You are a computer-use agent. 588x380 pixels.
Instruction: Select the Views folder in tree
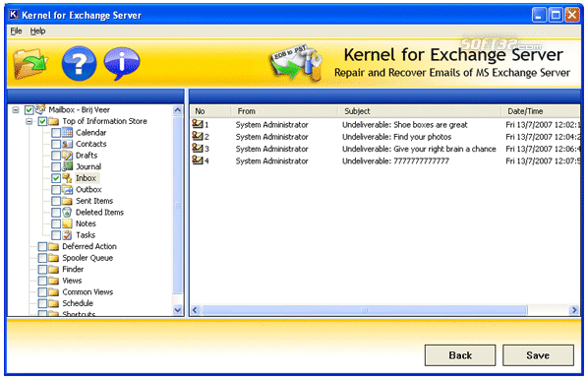tap(72, 281)
